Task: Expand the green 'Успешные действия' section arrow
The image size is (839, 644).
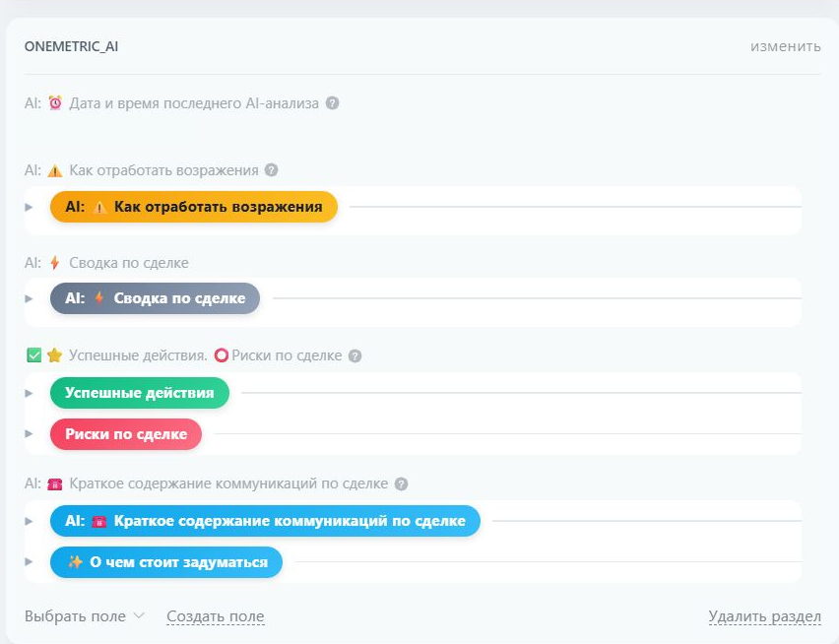Action: tap(30, 393)
